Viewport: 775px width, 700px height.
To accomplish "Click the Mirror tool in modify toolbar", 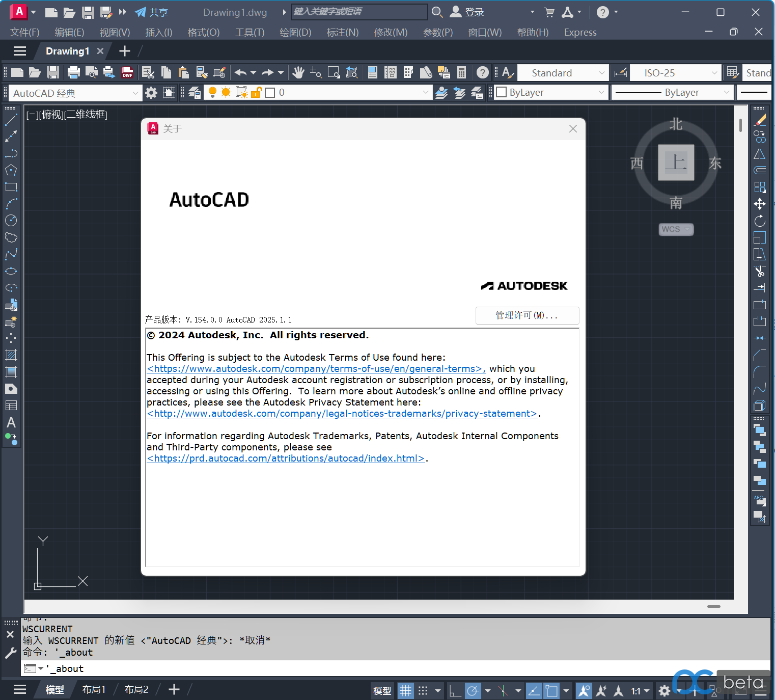I will (x=760, y=153).
